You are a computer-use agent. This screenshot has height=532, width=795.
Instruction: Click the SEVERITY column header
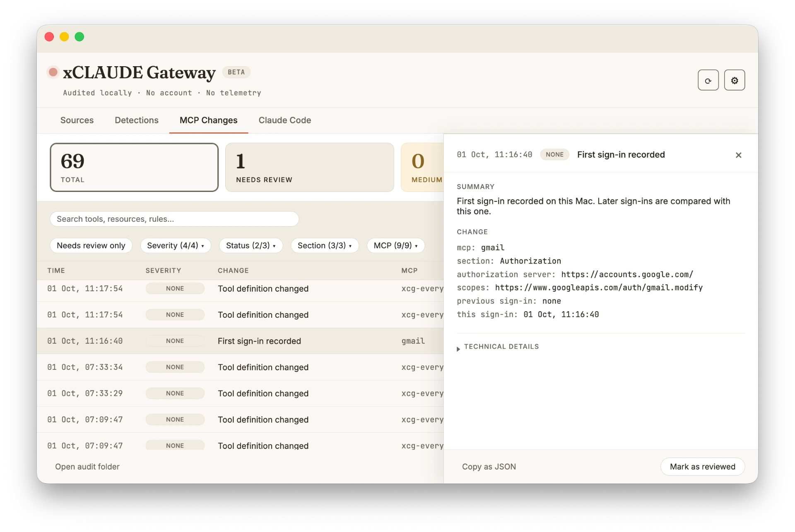163,271
